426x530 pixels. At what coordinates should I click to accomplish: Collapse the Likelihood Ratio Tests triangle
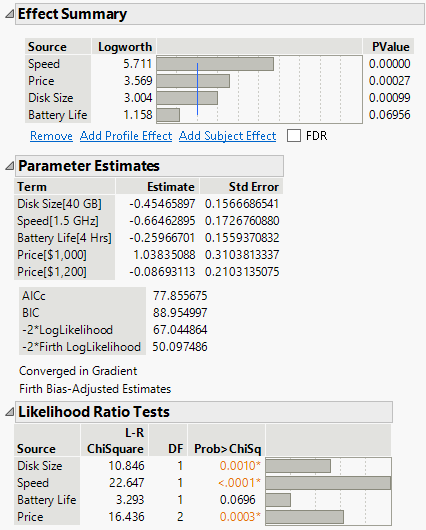[x=9, y=412]
